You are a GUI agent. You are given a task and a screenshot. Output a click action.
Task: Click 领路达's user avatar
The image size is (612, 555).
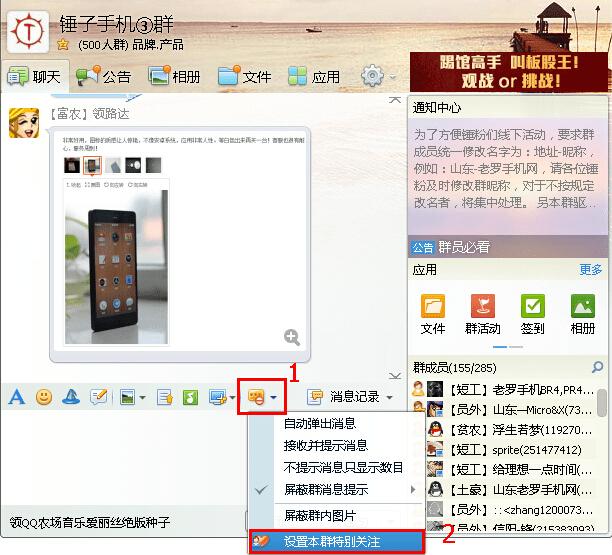click(x=24, y=123)
